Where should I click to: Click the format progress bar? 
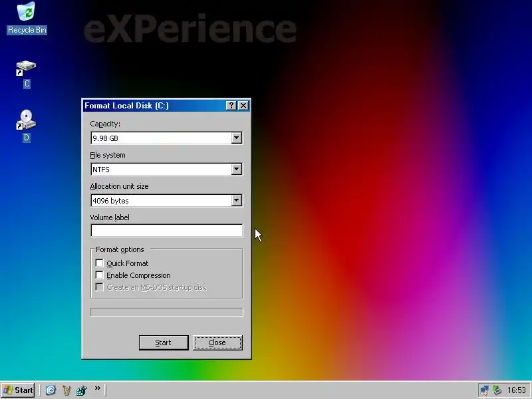(x=167, y=312)
